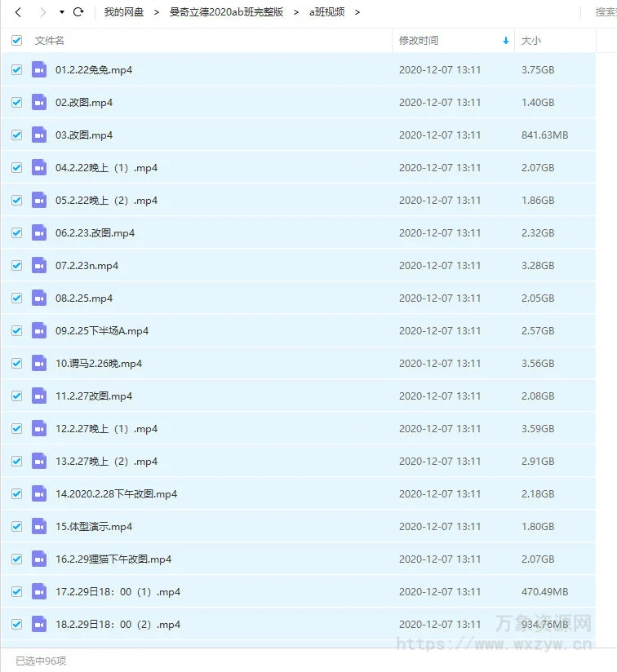
Task: Click video file icon for 15.体型演示.mp4
Action: coord(39,527)
